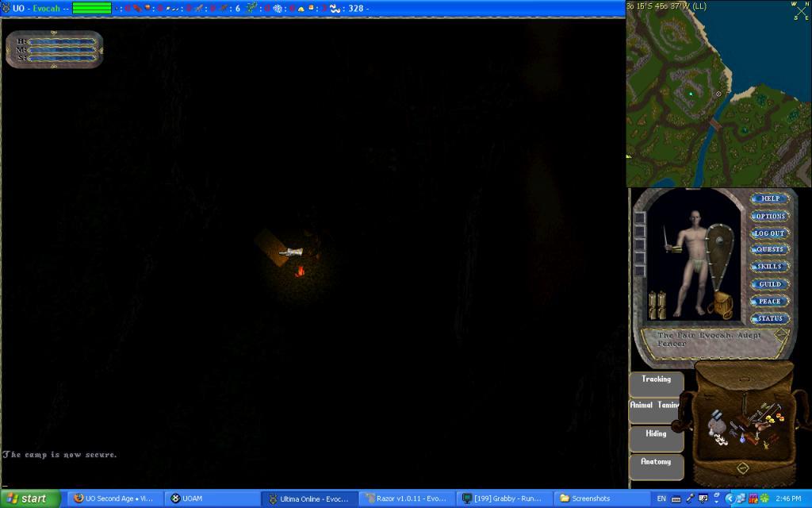Screen dimensions: 812x508
Task: Click the compass icon on the minimap
Action: pyautogui.click(x=800, y=10)
